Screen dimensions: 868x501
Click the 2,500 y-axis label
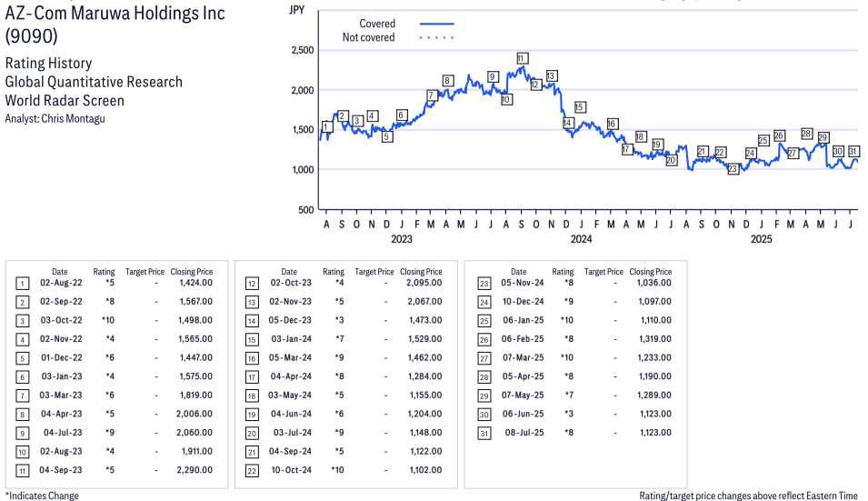point(303,50)
